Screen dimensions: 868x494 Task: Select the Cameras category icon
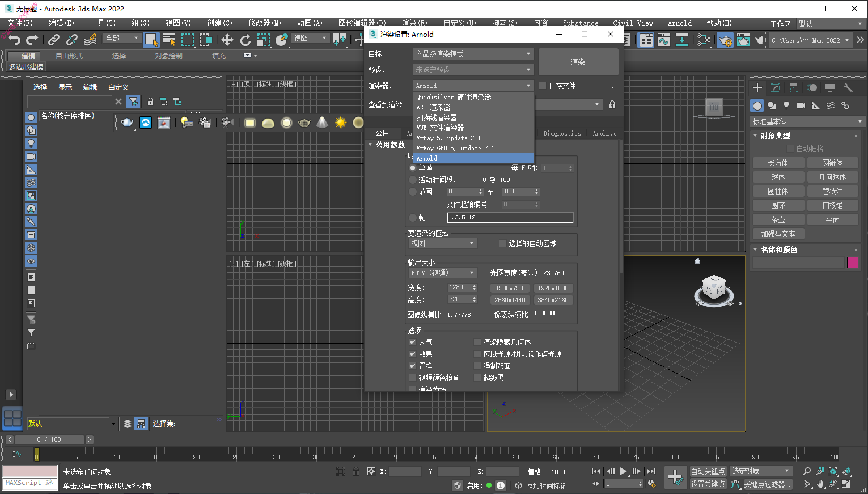pos(801,105)
